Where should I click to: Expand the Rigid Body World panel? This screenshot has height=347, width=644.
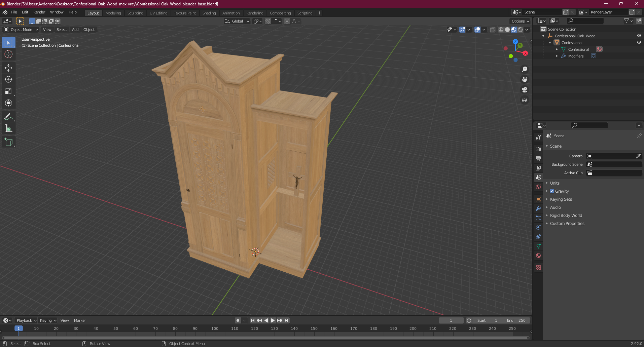pos(566,215)
